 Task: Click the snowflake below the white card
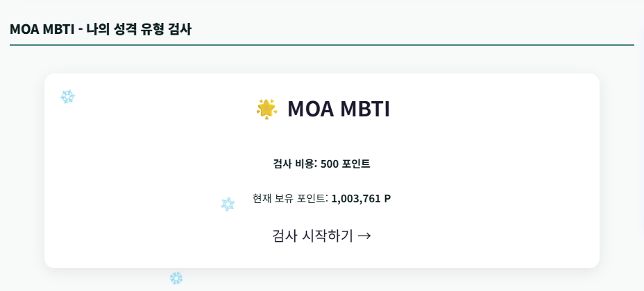[x=176, y=278]
